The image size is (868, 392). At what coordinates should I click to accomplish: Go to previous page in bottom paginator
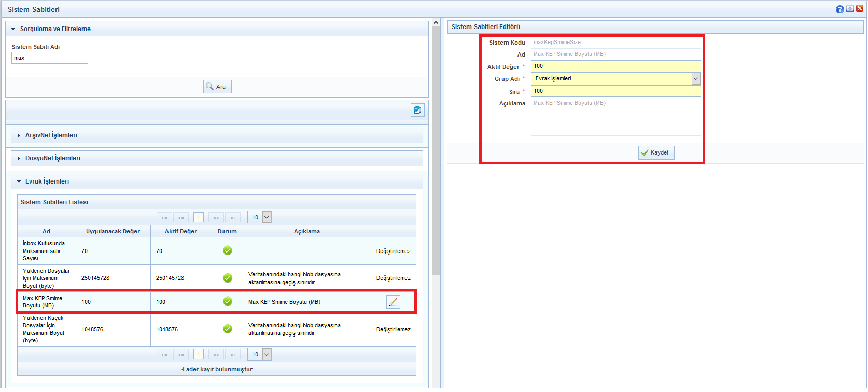(x=180, y=355)
